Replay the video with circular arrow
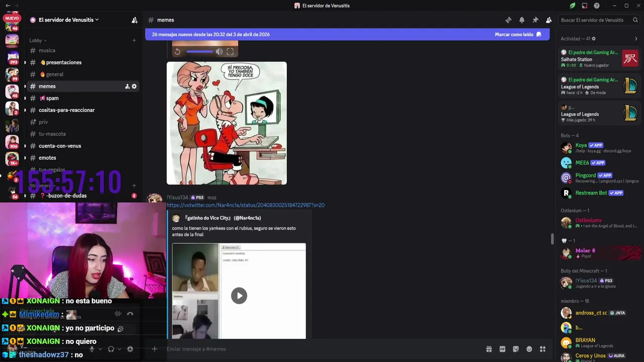 pyautogui.click(x=177, y=52)
